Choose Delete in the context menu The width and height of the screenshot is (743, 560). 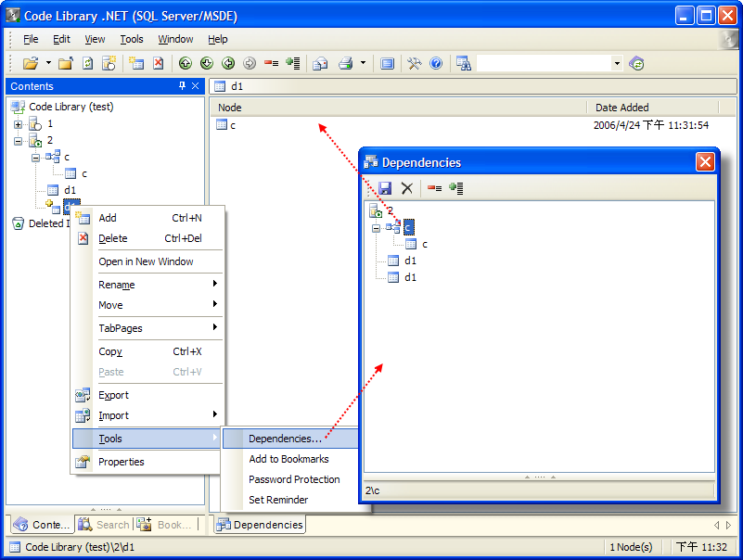[147, 238]
